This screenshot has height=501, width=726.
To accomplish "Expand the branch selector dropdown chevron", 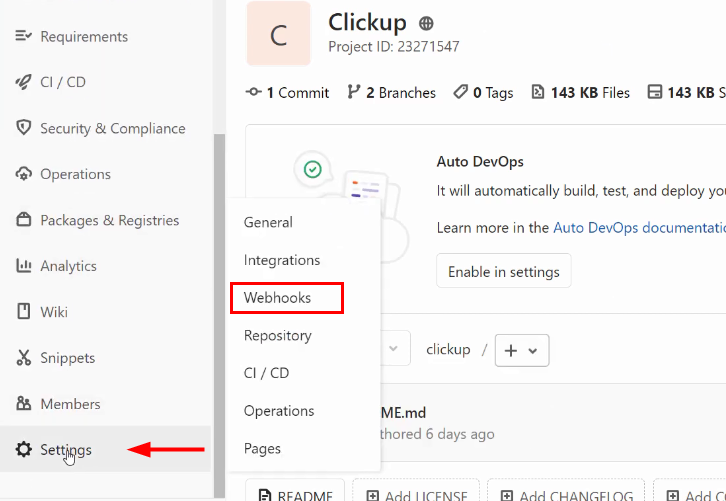I will (x=394, y=348).
